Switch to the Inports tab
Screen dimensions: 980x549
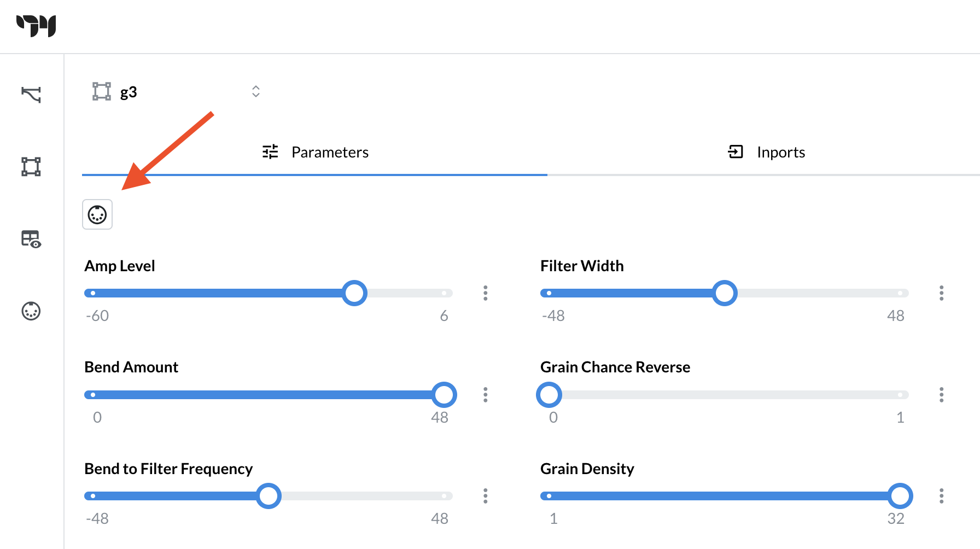(x=766, y=152)
